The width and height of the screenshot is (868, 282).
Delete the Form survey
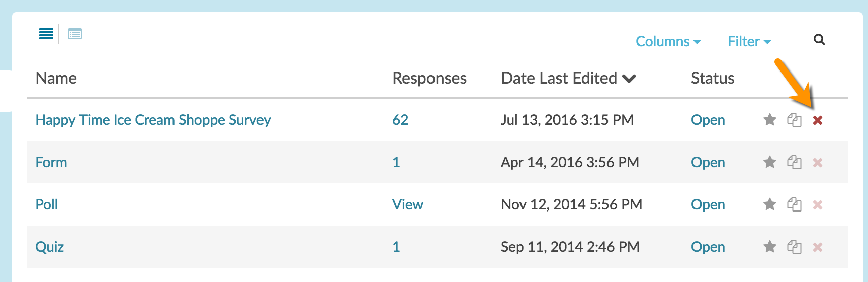pyautogui.click(x=818, y=163)
